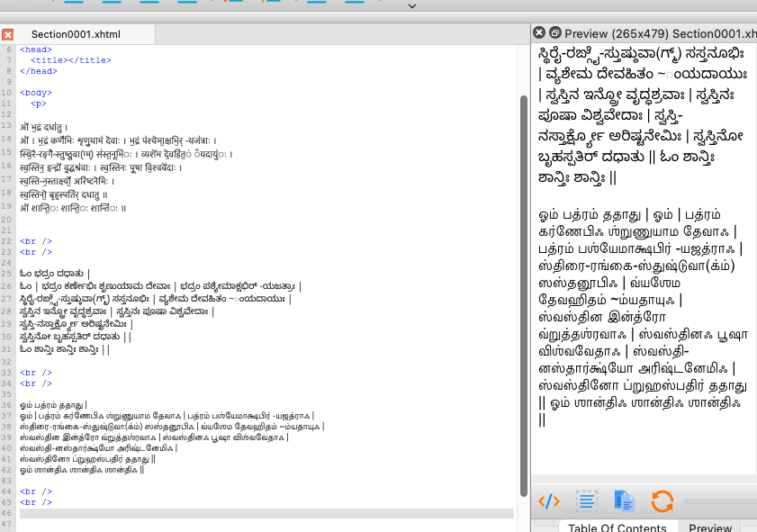Click the <title></title> tag on line 7
The width and height of the screenshot is (757, 532).
coord(71,60)
